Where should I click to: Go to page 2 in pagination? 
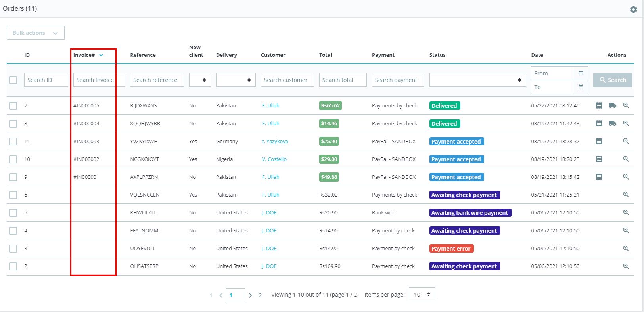(260, 295)
